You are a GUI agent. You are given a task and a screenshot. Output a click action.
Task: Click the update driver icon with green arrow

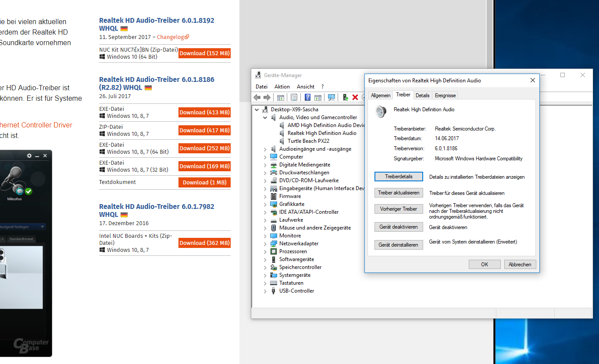pos(346,97)
